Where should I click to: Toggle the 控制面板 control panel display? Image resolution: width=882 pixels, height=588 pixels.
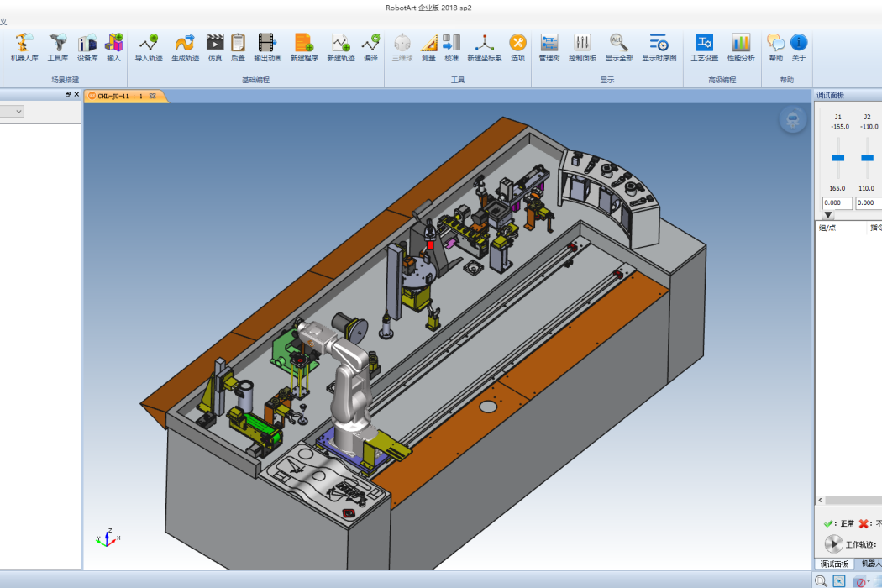point(582,47)
